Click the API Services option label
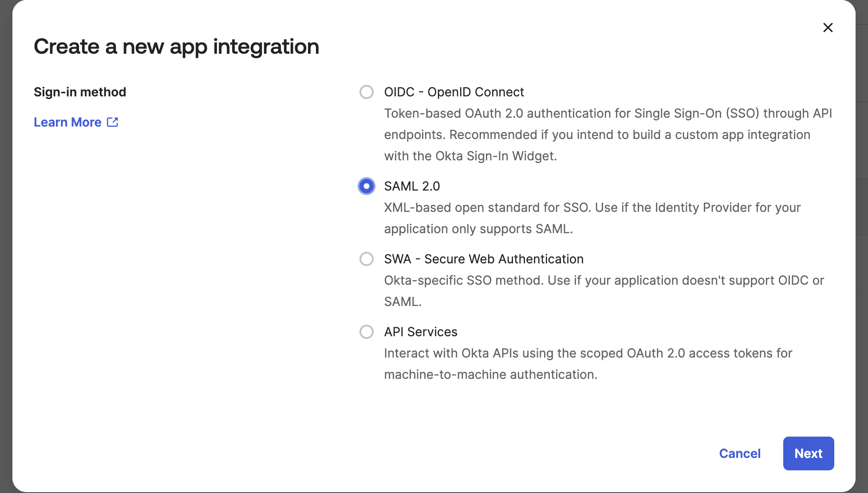Image resolution: width=868 pixels, height=493 pixels. [x=421, y=332]
